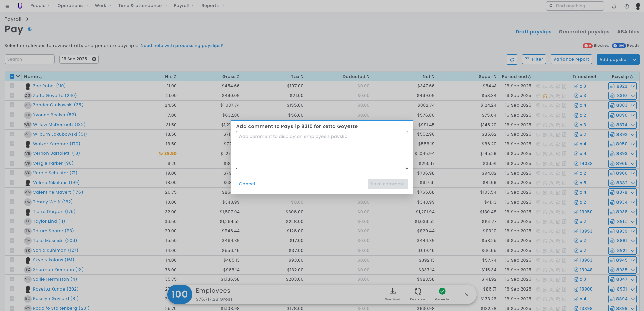The width and height of the screenshot is (644, 311).
Task: Click Cancel in the comment dialog
Action: pos(247,184)
